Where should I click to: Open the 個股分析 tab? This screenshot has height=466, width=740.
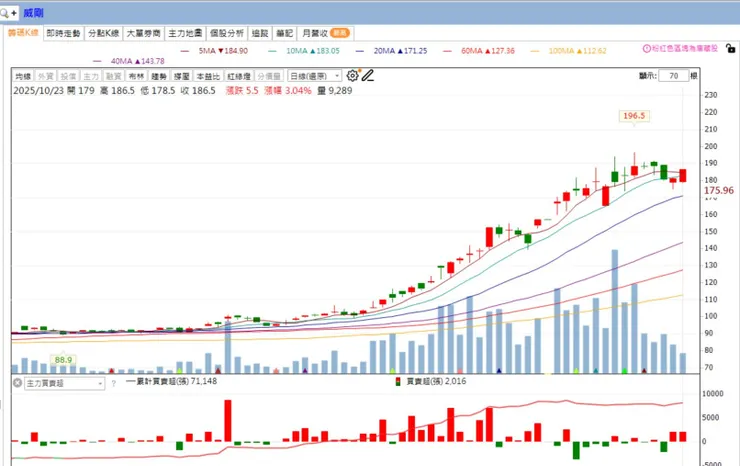[x=227, y=33]
